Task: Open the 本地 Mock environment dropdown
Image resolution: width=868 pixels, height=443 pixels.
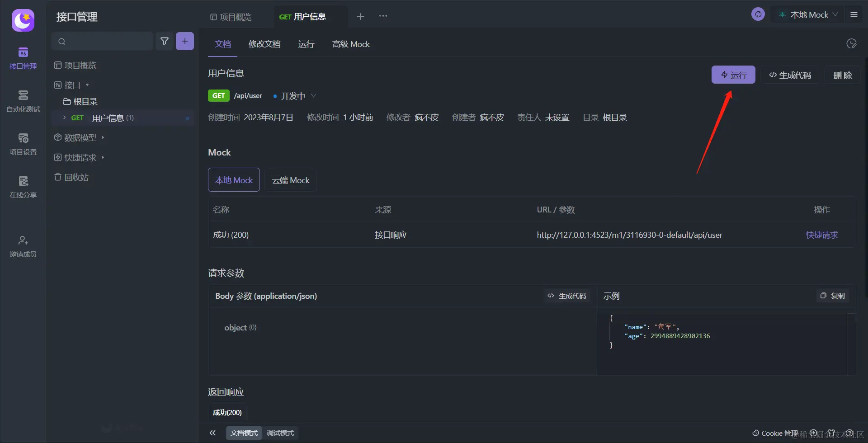Action: tap(809, 14)
